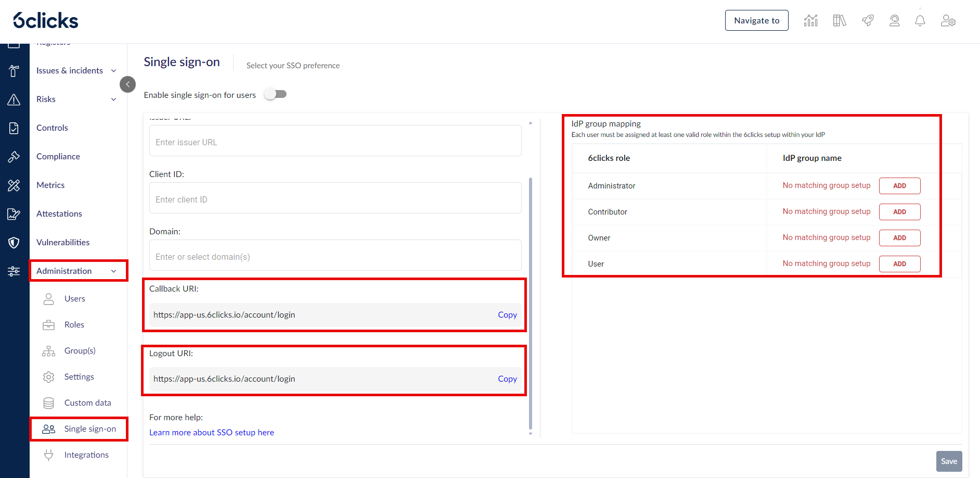Screen dimensions: 980x478
Task: Click the Callback URI URL text
Action: click(224, 315)
